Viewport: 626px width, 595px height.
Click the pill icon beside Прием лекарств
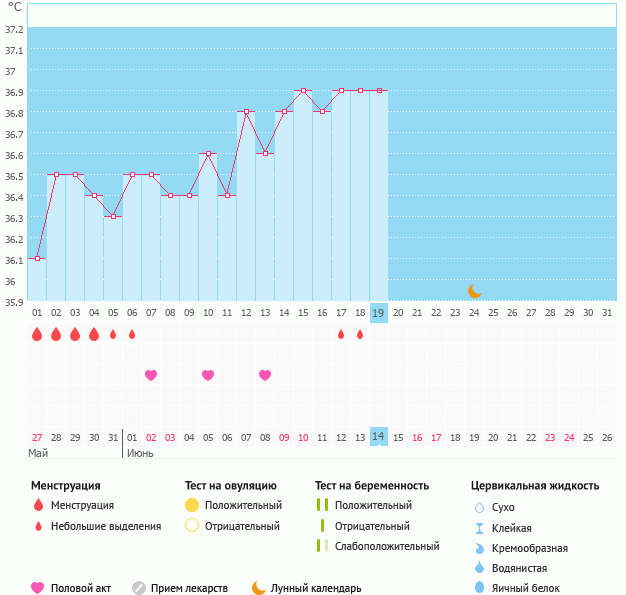(139, 588)
